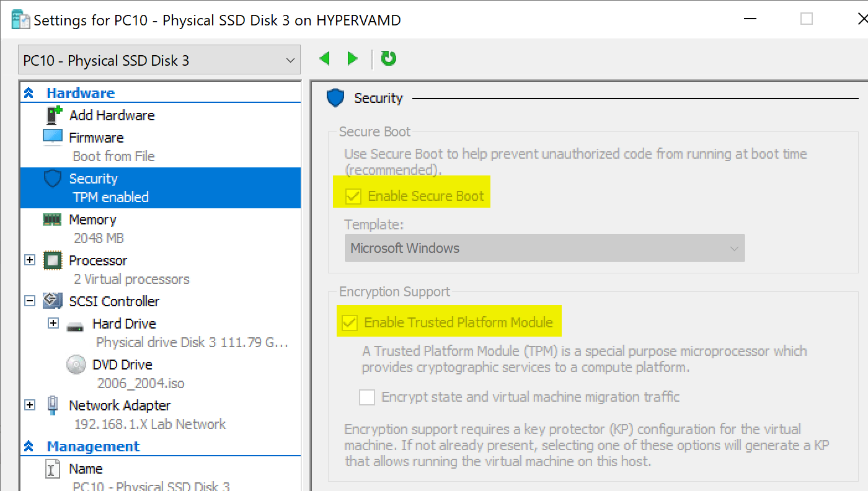868x491 pixels.
Task: Click the Firmware icon in sidebar
Action: [53, 137]
